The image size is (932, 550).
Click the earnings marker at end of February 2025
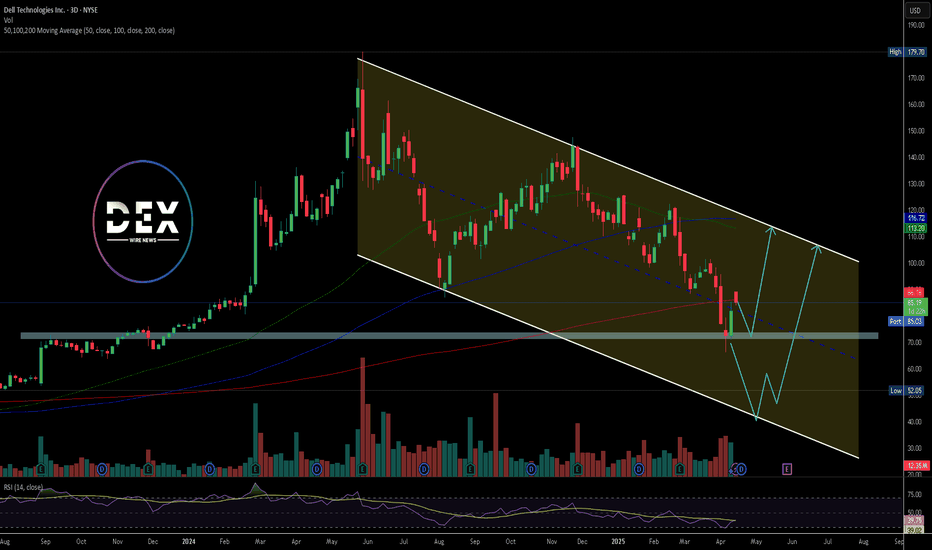coord(680,470)
